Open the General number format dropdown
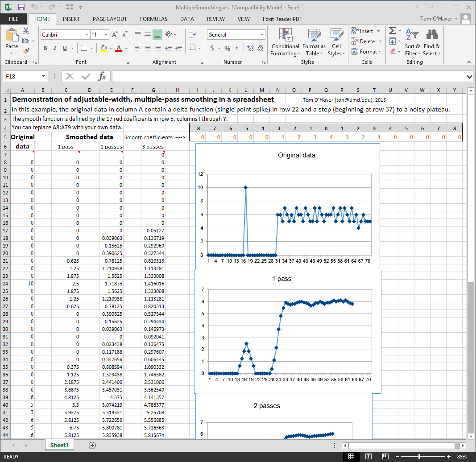The image size is (476, 462). point(262,35)
